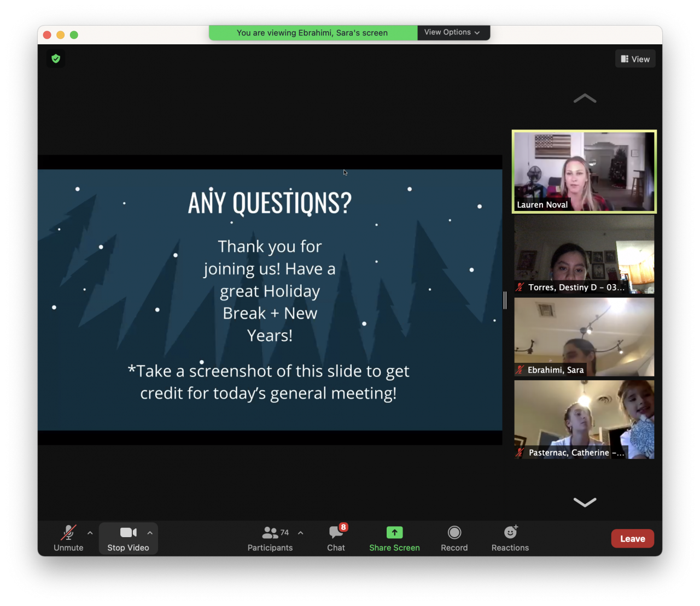
Task: Show next video thumbnails with down chevron
Action: (x=585, y=502)
